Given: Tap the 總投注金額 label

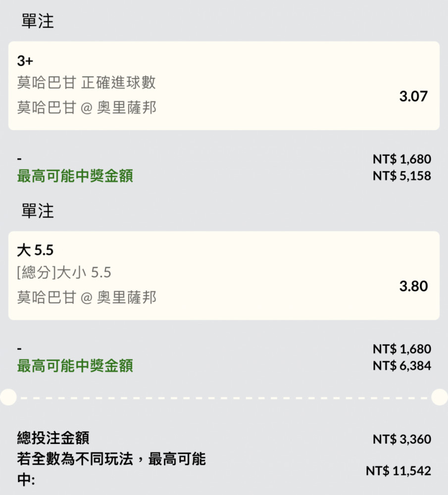Looking at the screenshot, I should coord(53,438).
